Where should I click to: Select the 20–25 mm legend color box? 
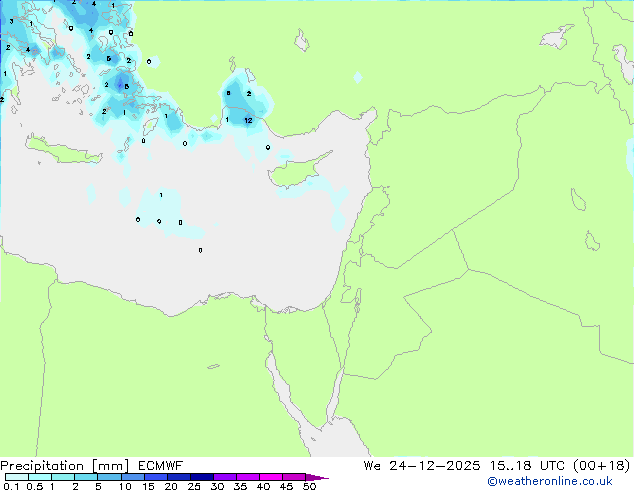pos(179,477)
